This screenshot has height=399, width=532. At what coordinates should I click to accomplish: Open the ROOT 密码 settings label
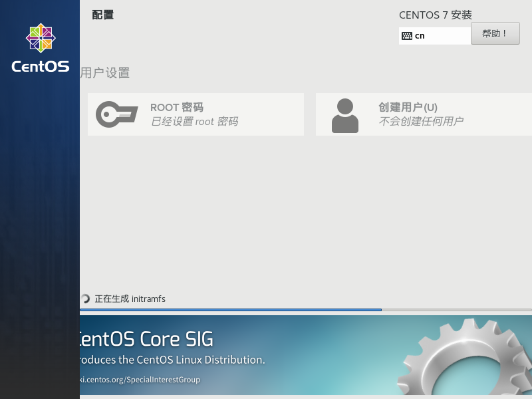177,107
